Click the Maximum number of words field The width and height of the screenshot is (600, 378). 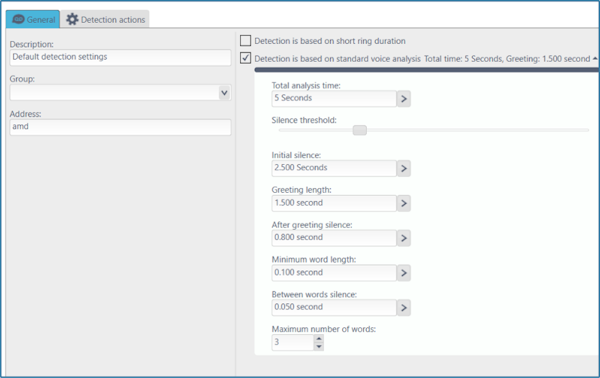293,342
